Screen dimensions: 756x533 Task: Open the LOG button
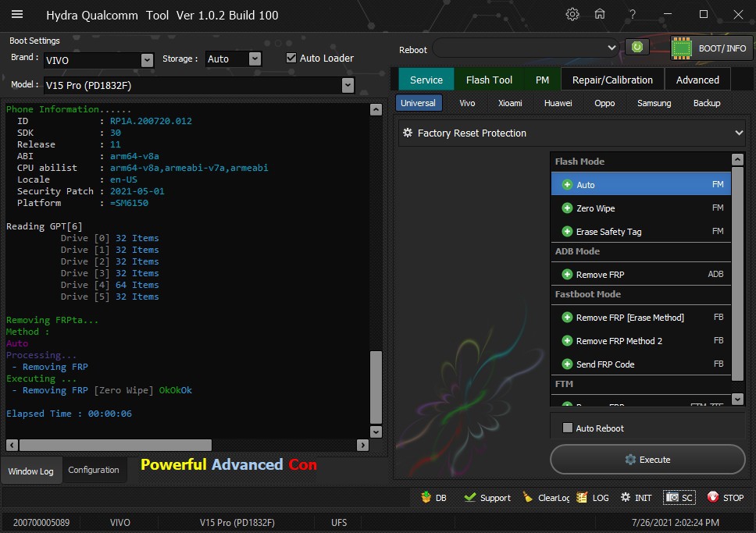(593, 497)
